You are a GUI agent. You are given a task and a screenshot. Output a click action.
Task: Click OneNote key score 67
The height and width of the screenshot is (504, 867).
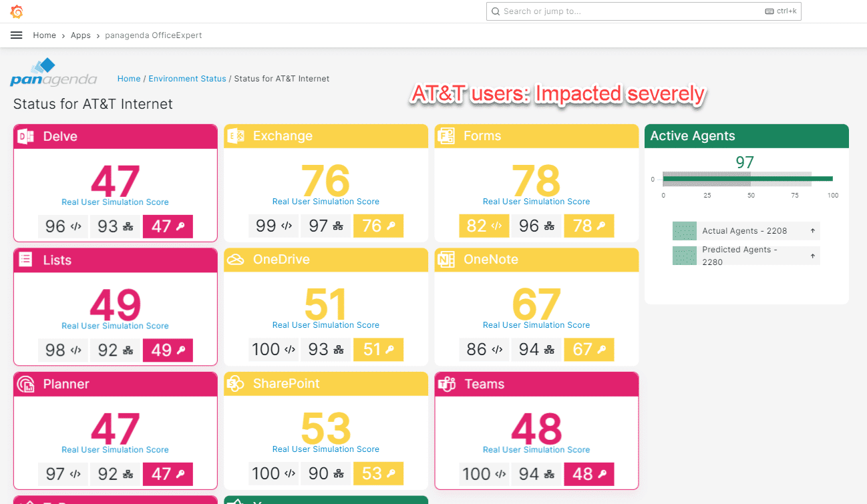point(589,349)
